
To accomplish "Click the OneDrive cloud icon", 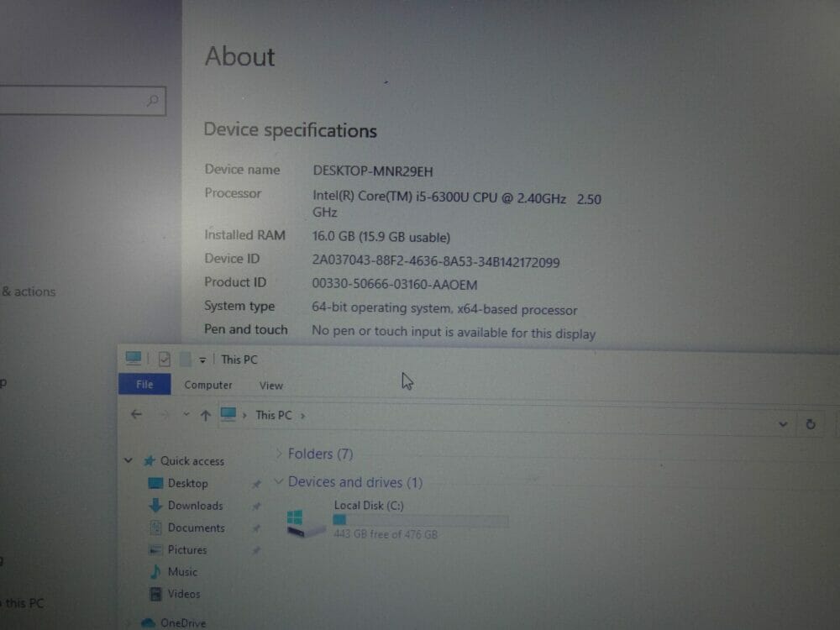I will coord(148,622).
